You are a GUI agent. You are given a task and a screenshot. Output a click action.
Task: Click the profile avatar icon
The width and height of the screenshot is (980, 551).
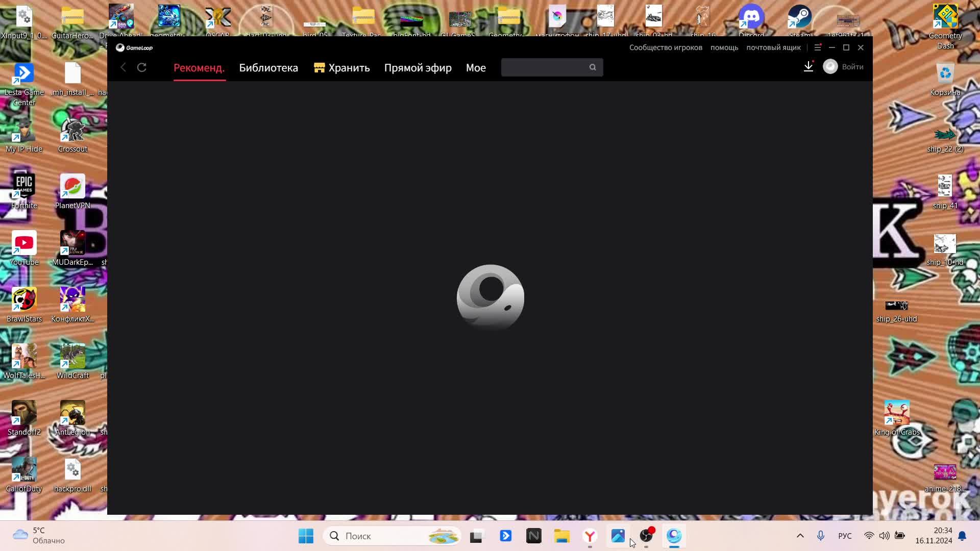point(830,67)
